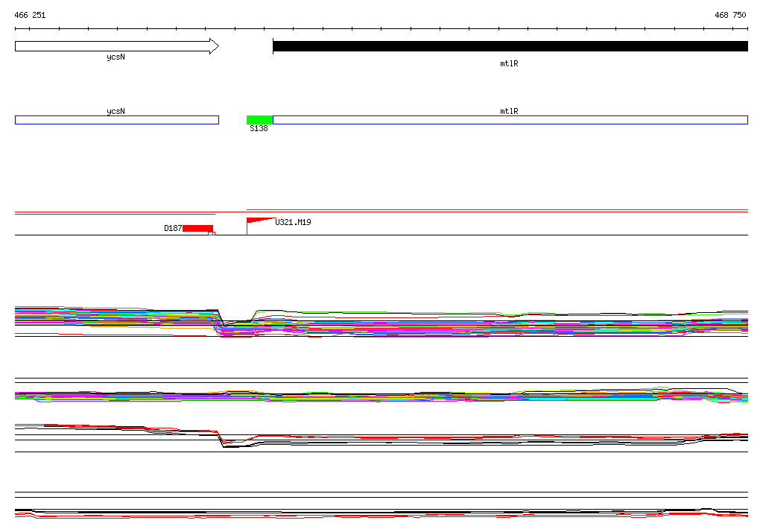This screenshot has height=532, width=763.
Task: Click the black mtlR gene bar
Action: tap(510, 46)
